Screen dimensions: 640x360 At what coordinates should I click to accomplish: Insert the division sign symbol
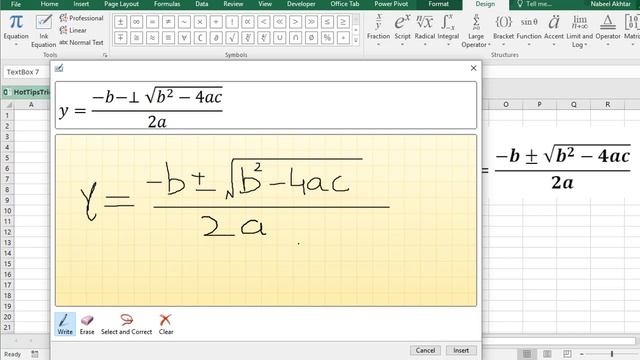[216, 22]
